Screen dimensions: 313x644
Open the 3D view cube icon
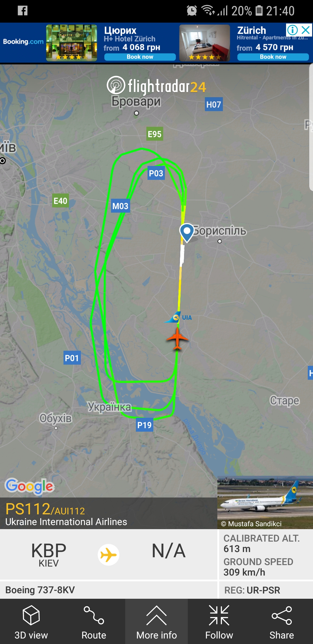click(x=31, y=615)
